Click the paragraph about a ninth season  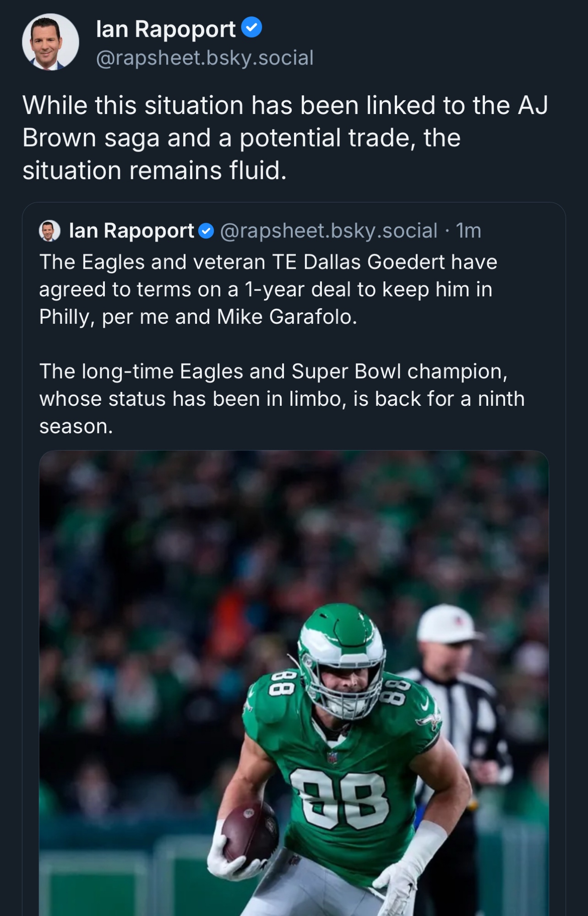[x=282, y=398]
